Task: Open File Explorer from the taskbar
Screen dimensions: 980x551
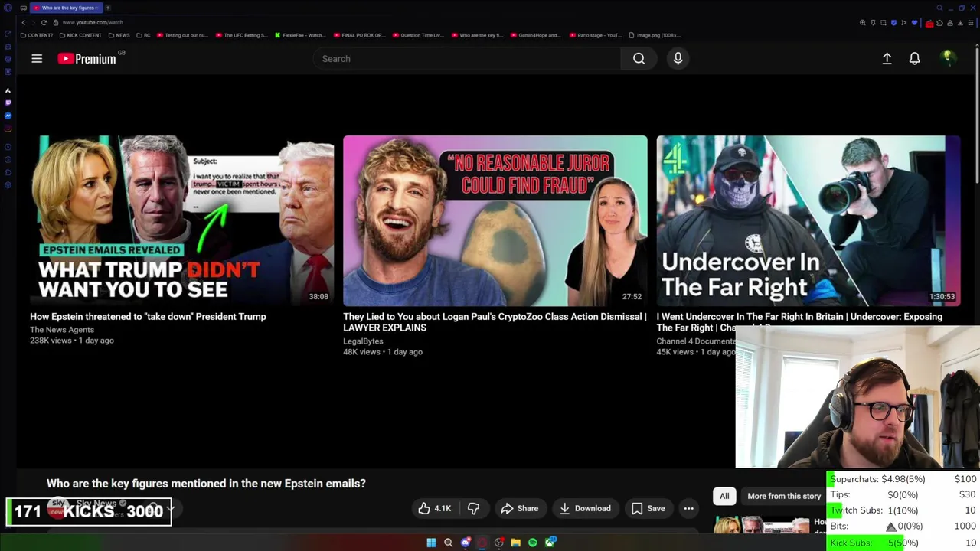Action: point(515,543)
